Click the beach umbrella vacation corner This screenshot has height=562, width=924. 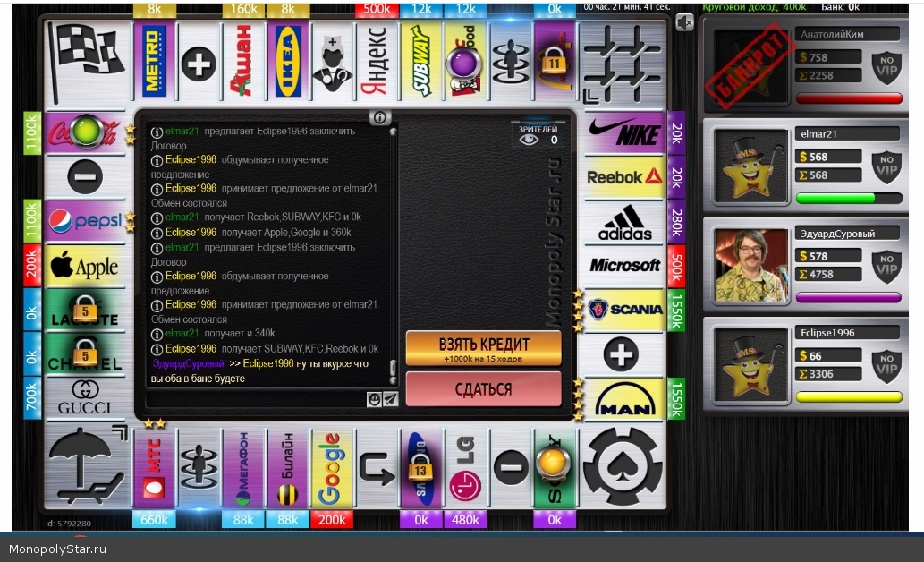pyautogui.click(x=88, y=466)
